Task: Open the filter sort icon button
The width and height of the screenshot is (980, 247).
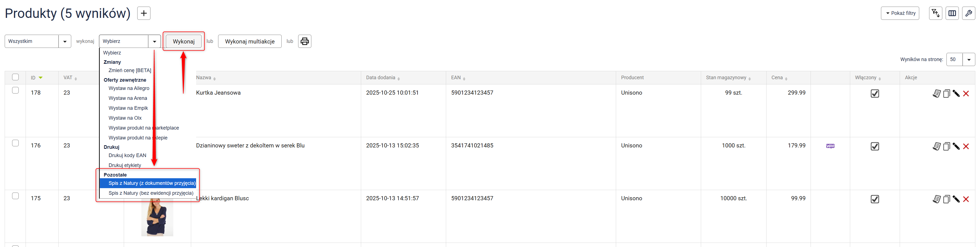Action: point(935,13)
